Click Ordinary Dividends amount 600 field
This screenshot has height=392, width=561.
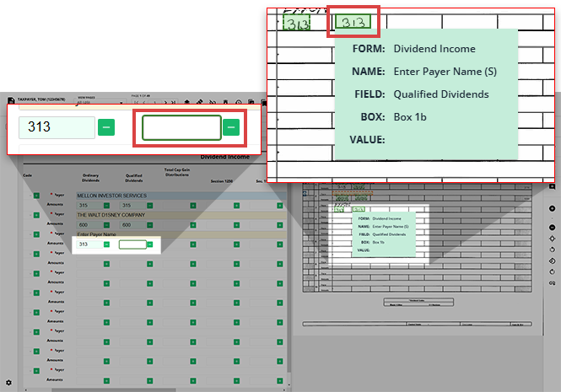click(x=88, y=225)
